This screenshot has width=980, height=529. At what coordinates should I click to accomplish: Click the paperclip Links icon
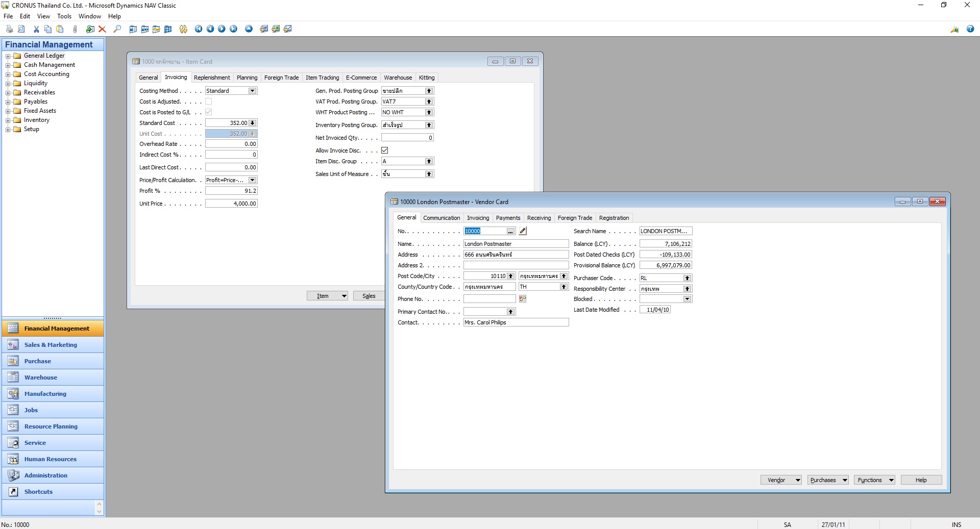tap(75, 29)
